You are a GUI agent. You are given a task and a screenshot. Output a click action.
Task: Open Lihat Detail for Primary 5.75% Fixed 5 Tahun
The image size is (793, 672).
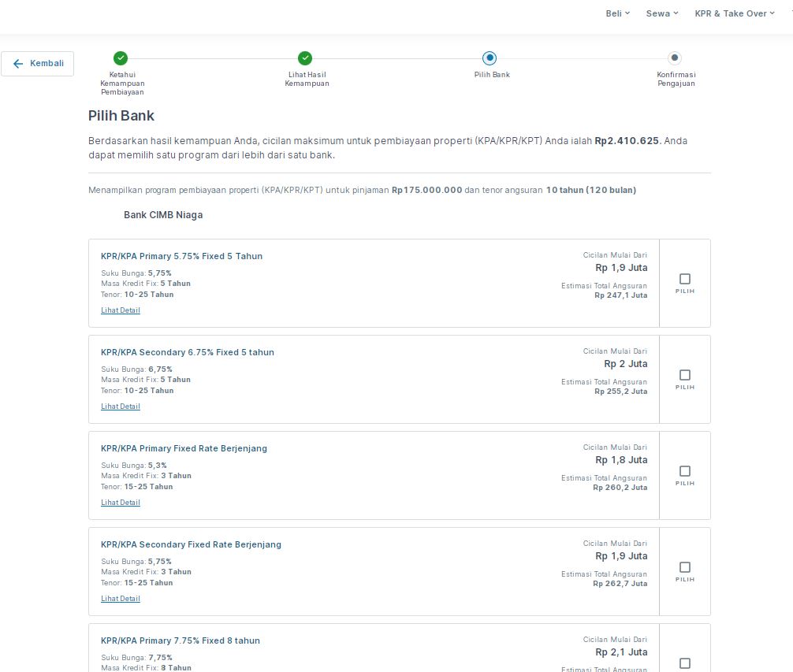pos(121,310)
